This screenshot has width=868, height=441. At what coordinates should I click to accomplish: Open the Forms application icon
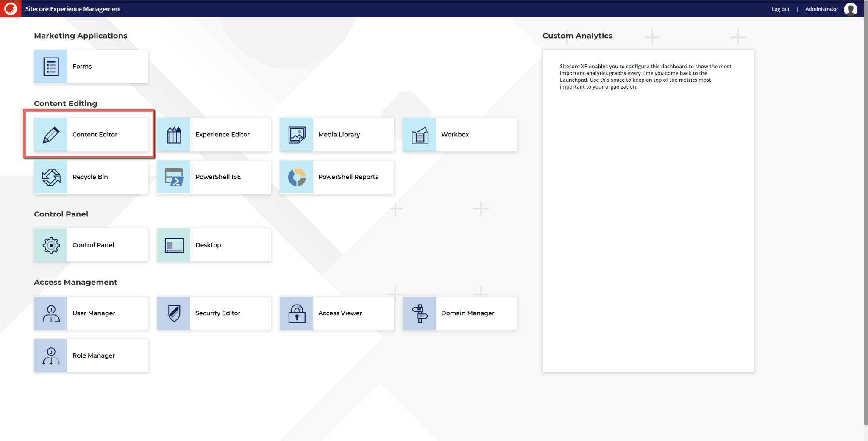[51, 67]
